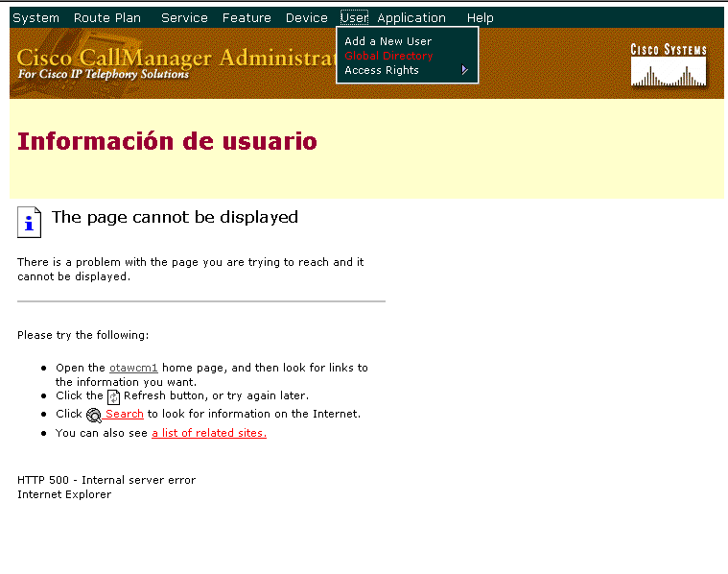Click the Información de usuario heading
728x574 pixels.
coord(167,141)
